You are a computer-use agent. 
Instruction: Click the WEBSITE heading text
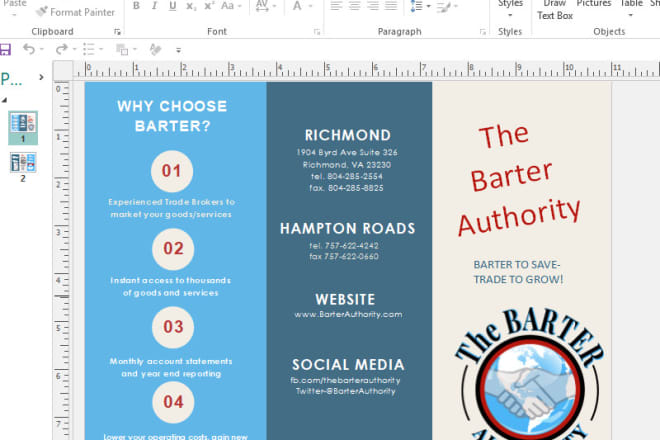click(x=345, y=299)
